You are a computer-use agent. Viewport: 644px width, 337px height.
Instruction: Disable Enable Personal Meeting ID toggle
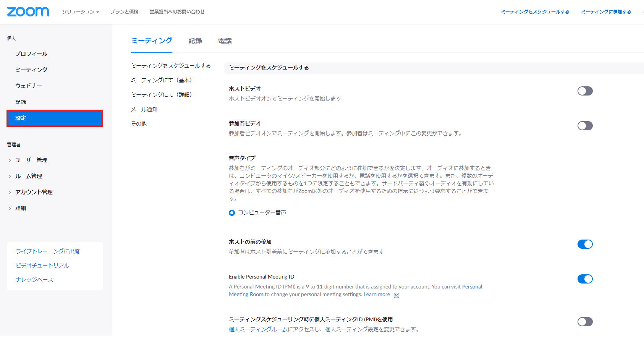[x=585, y=279]
